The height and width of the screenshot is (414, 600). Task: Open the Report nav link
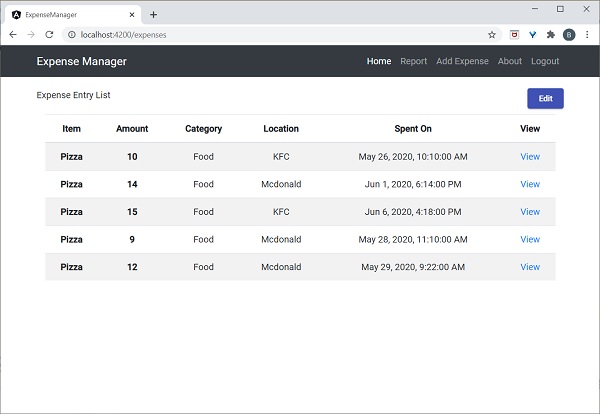coord(414,61)
